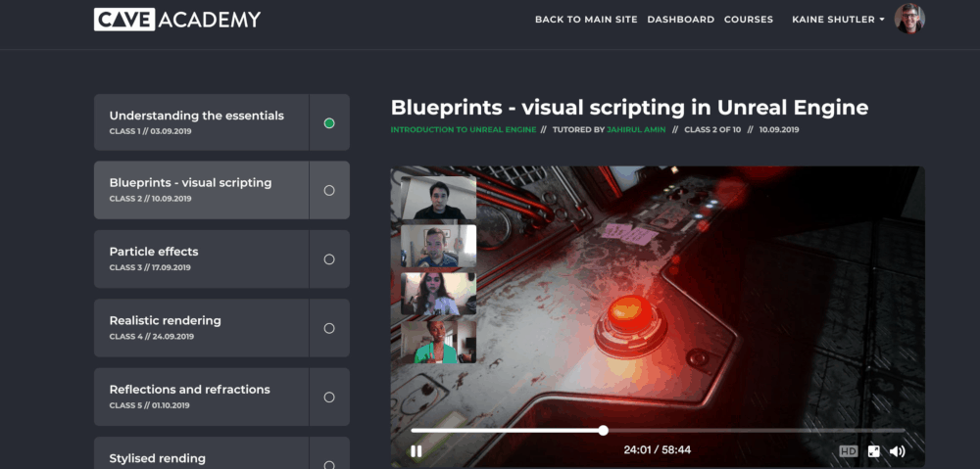980x469 pixels.
Task: Open Kaine Shutler profile avatar
Action: pos(909,19)
